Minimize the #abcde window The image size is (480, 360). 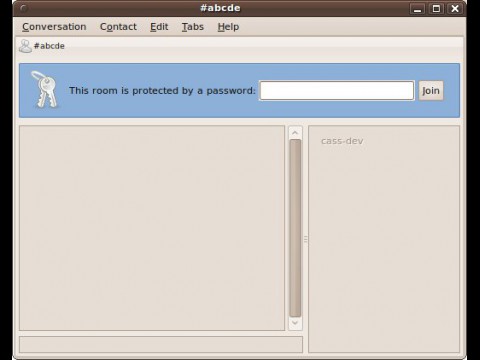(x=417, y=8)
